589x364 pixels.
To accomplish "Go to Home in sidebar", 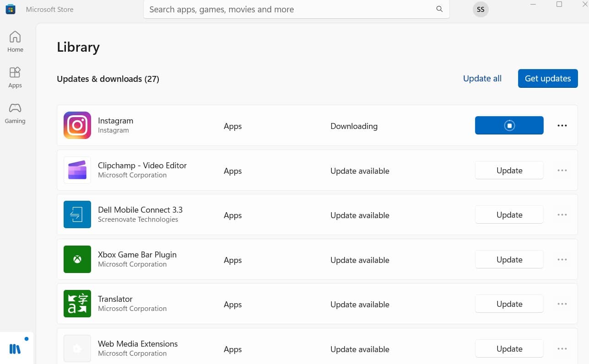I will (15, 42).
